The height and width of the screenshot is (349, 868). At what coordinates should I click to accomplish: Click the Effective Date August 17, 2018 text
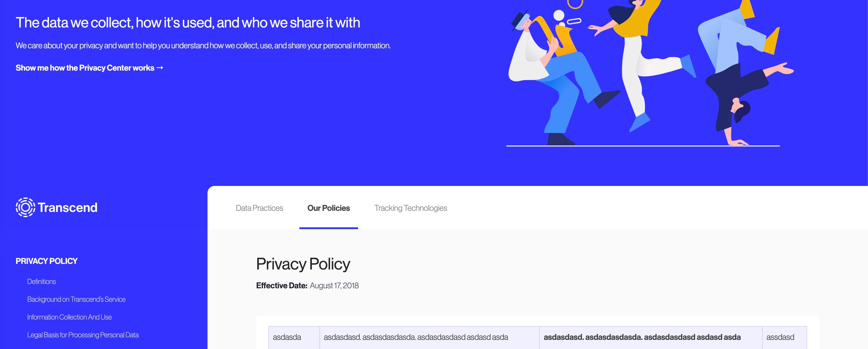coord(307,286)
